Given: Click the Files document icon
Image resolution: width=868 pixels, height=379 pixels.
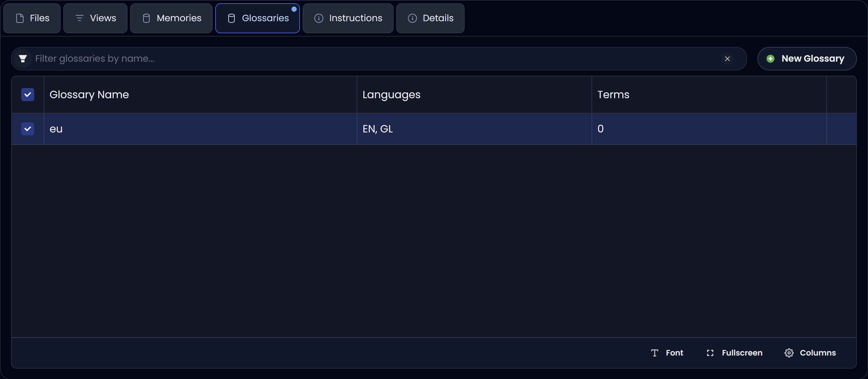Looking at the screenshot, I should (20, 18).
